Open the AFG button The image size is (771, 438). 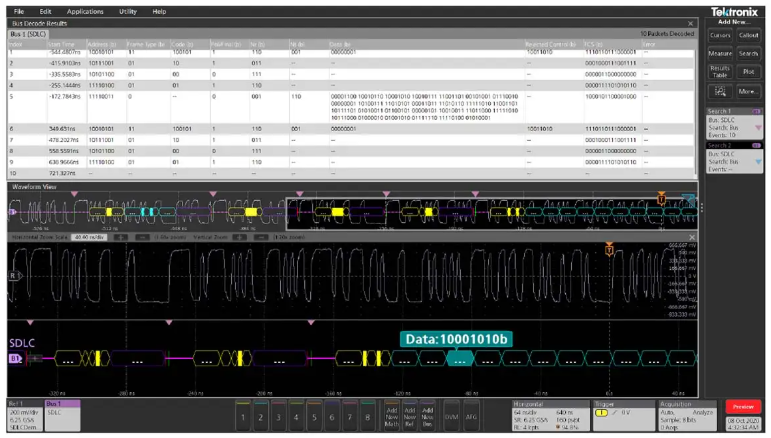(x=471, y=417)
